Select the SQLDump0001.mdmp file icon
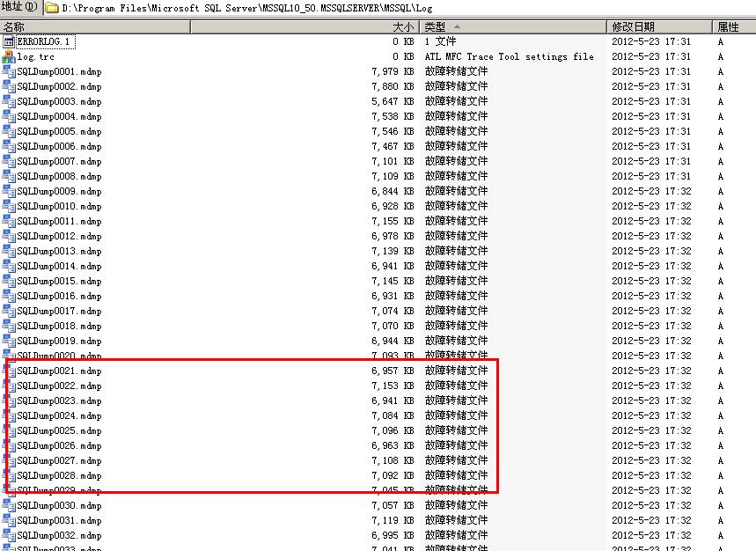756x551 pixels. 9,72
